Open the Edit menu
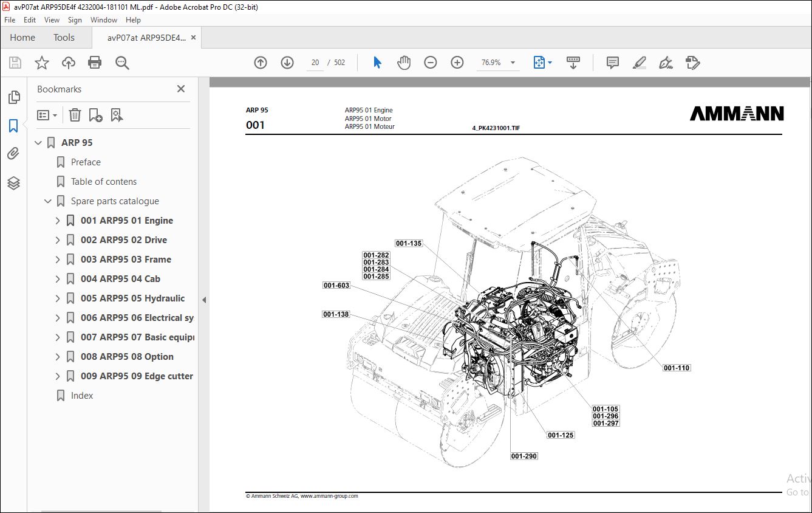 (30, 20)
